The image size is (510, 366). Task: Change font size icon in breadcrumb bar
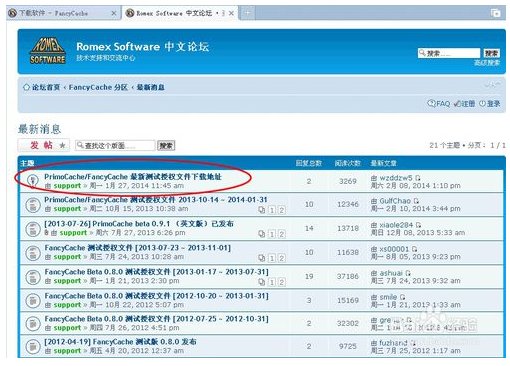pyautogui.click(x=492, y=85)
